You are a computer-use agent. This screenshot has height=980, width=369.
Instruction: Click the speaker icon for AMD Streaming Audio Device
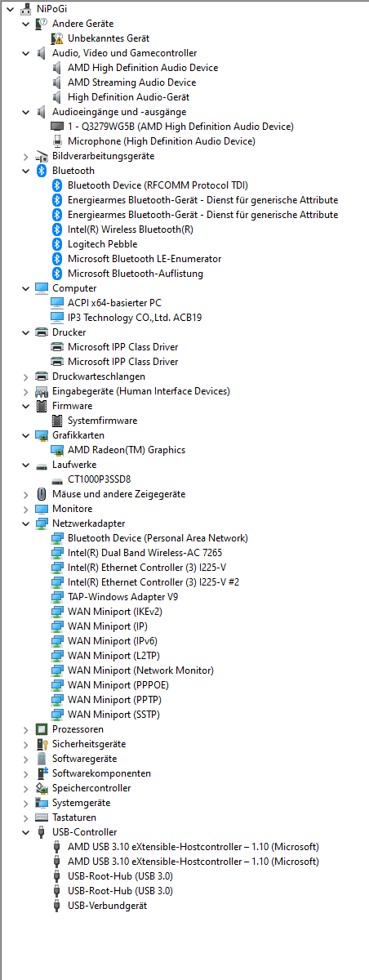[57, 82]
